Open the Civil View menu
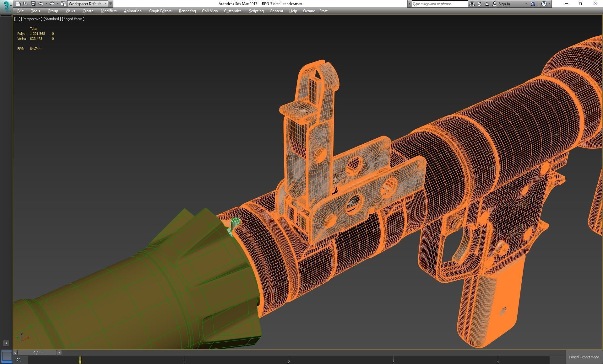 [210, 11]
